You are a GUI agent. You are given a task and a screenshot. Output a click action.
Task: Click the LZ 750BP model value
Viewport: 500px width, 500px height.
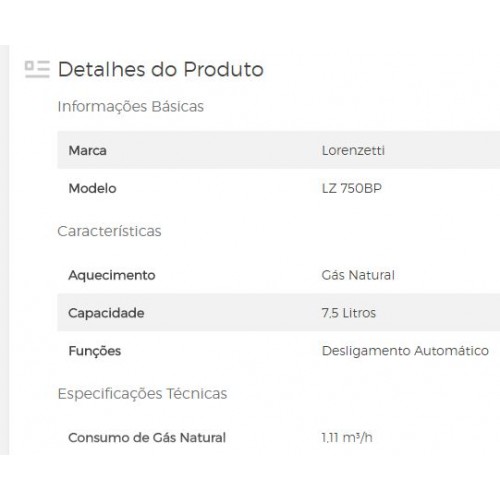point(352,188)
